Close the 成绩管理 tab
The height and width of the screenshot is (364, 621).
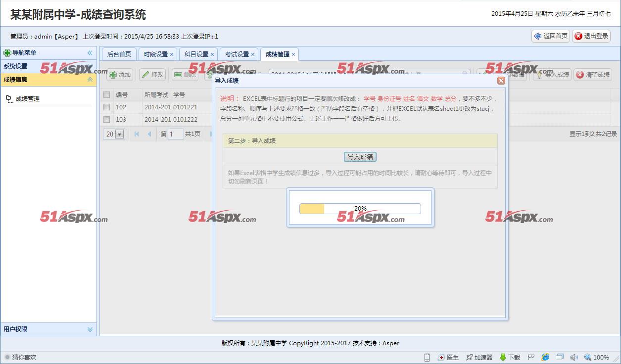(293, 54)
